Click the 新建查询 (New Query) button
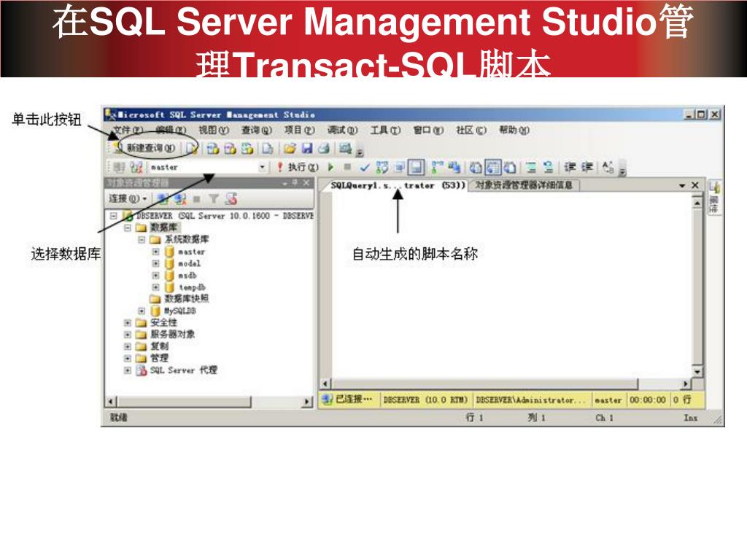 (x=146, y=148)
